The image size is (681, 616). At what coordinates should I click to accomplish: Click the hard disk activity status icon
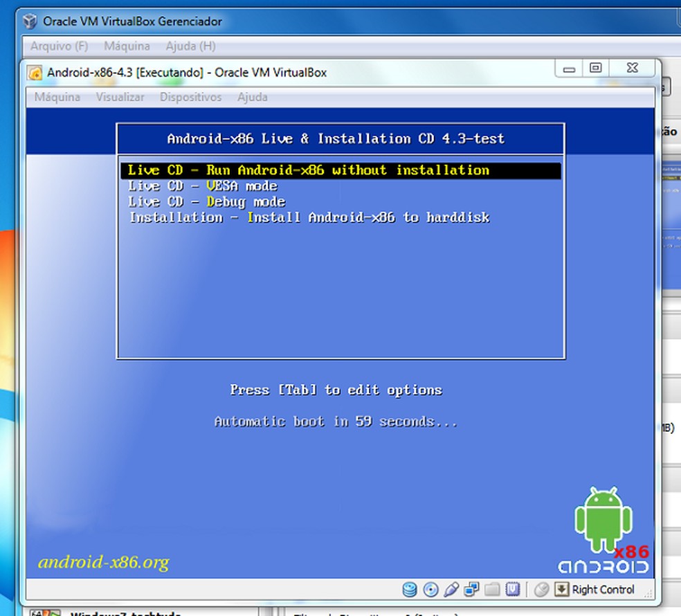410,590
